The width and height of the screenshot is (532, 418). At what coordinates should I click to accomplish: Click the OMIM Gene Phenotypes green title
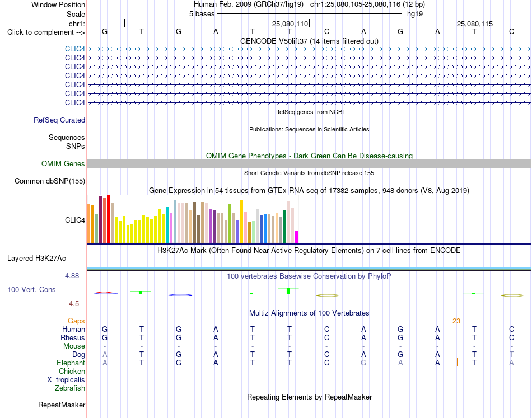(x=309, y=156)
